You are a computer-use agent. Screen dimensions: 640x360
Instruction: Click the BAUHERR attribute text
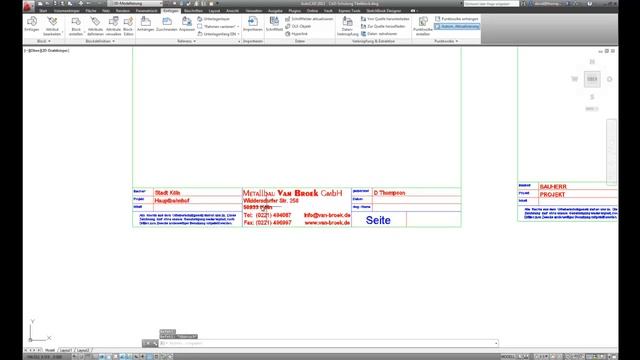click(553, 187)
